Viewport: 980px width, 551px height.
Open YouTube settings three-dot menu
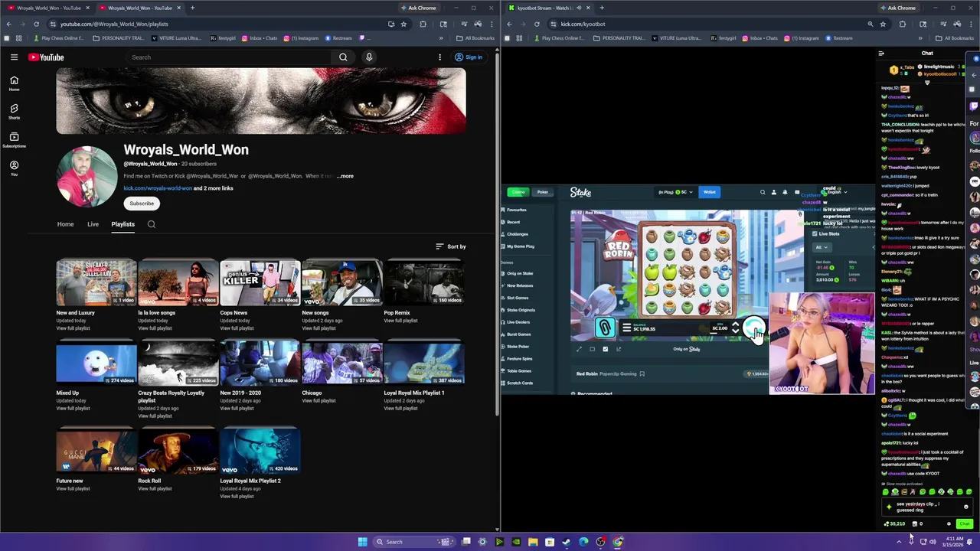point(439,57)
